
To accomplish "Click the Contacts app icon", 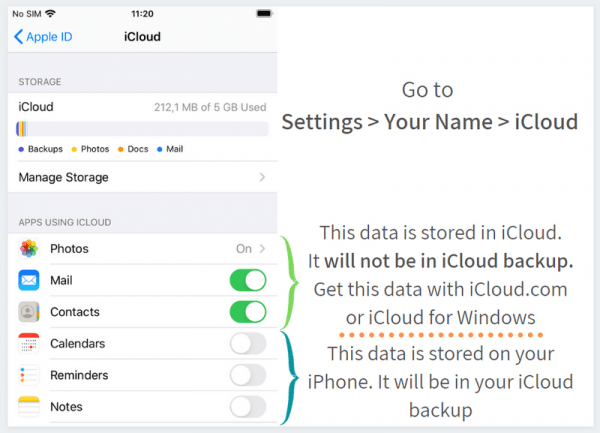I will click(29, 312).
